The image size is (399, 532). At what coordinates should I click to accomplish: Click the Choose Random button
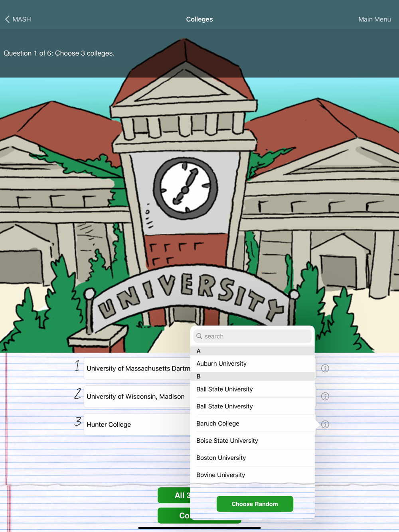tap(255, 504)
